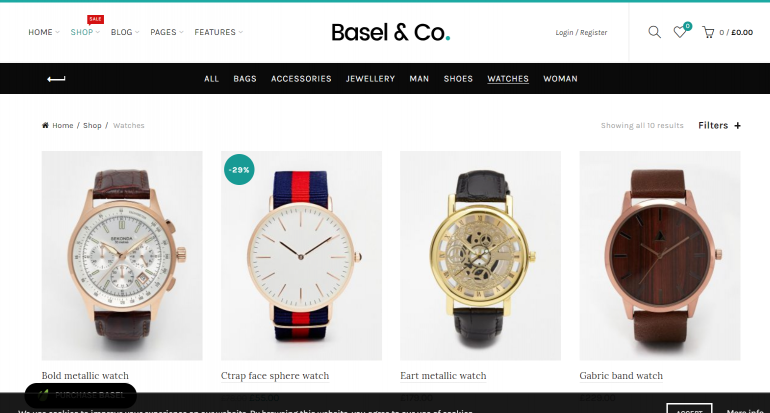
Task: Click the back arrow in black bar
Action: (x=56, y=79)
